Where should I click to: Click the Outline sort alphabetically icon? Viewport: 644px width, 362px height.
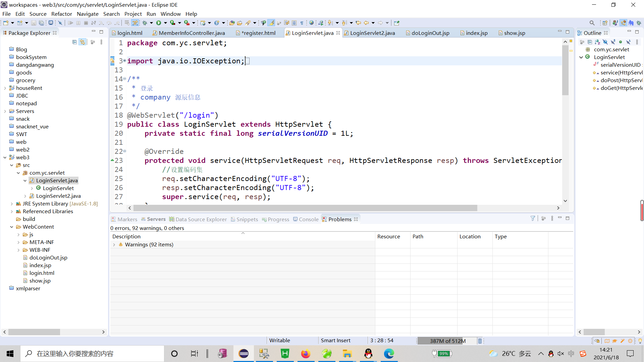597,42
